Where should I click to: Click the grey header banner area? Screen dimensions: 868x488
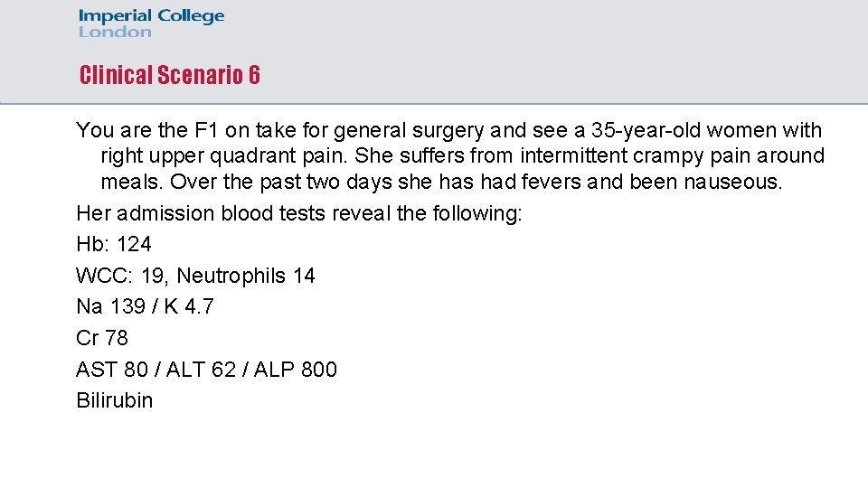[x=434, y=52]
